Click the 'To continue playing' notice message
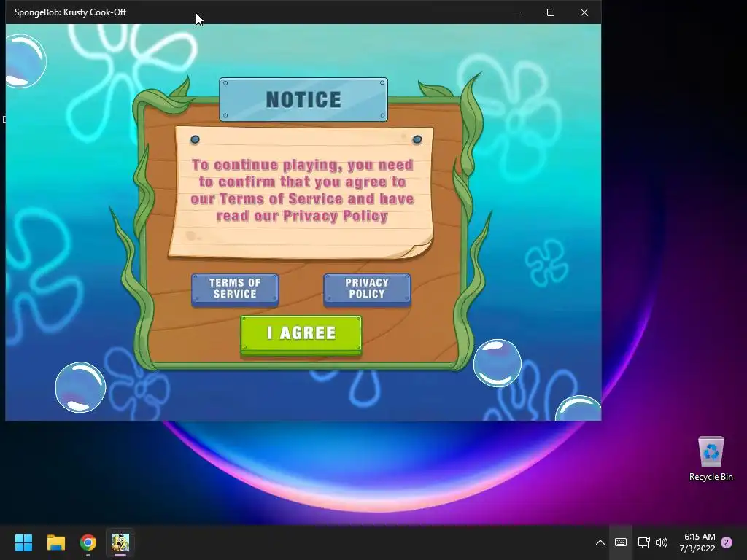 click(x=302, y=190)
